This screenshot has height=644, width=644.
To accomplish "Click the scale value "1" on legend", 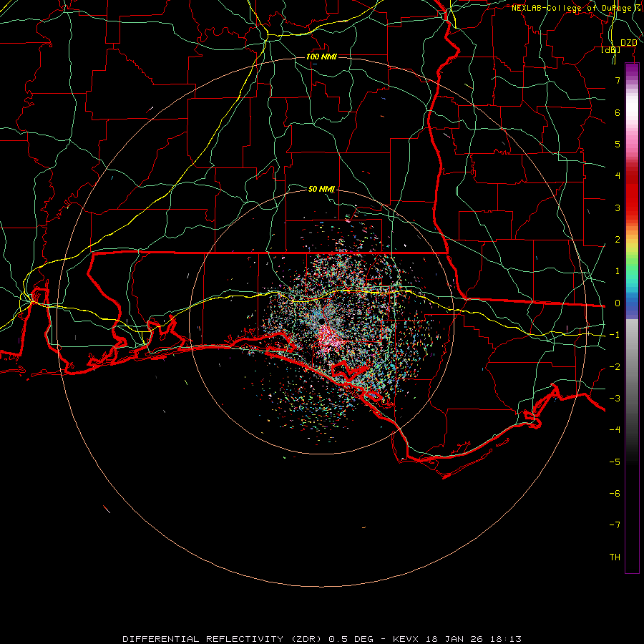I will tap(618, 271).
